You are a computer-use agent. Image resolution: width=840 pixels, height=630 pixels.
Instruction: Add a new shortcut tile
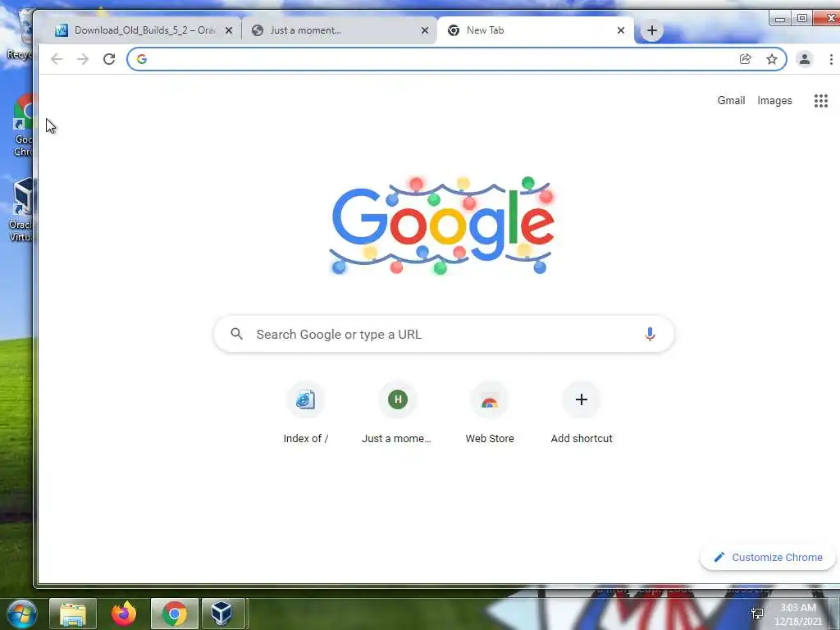(x=582, y=413)
